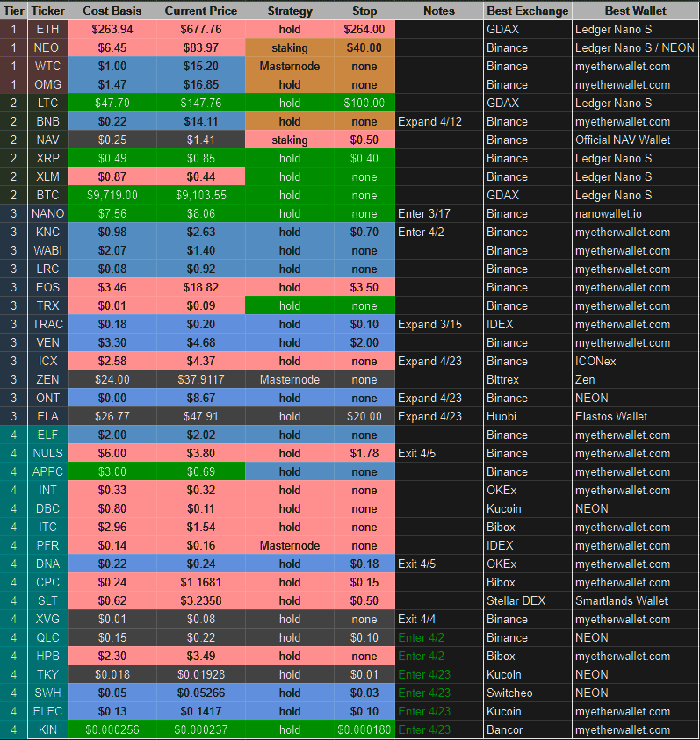Select the WABI ticker cell
The image size is (700, 740).
[x=47, y=250]
